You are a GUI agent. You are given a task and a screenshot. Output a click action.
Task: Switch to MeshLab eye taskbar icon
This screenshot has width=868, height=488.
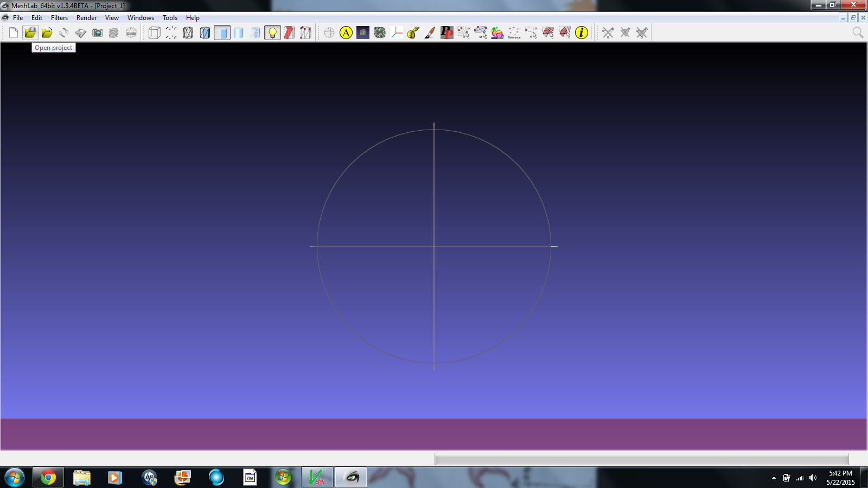click(351, 478)
